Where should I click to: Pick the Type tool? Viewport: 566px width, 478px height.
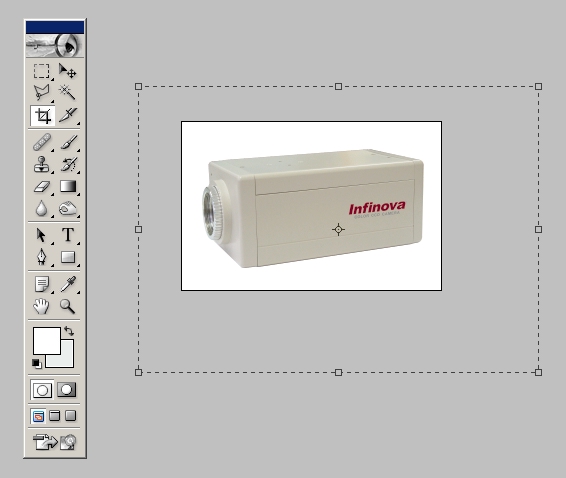pos(68,235)
